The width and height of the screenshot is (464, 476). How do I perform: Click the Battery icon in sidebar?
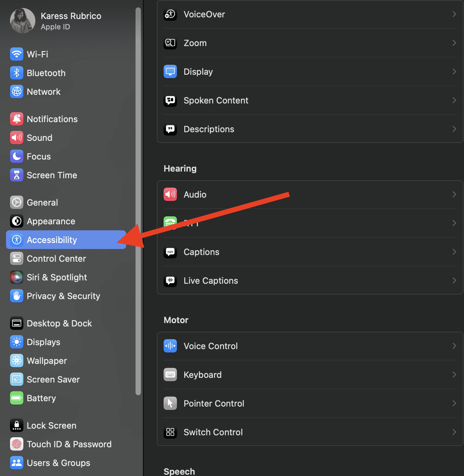point(16,398)
